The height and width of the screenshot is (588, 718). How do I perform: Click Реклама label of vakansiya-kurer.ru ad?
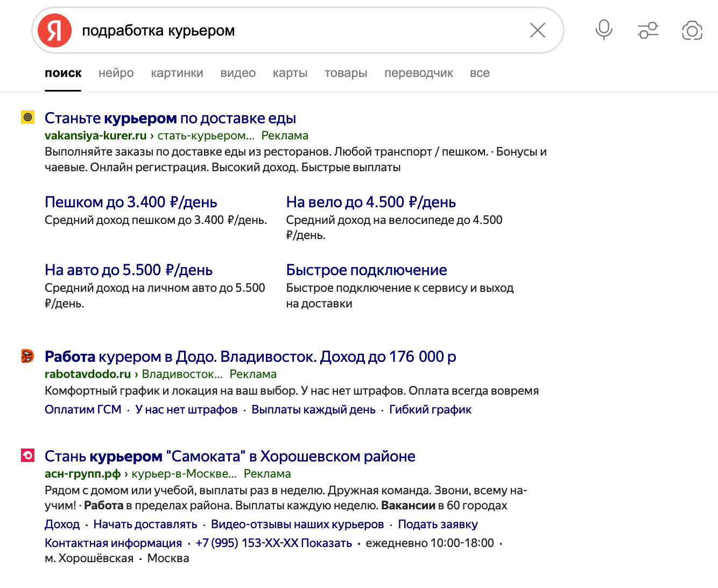coord(285,135)
